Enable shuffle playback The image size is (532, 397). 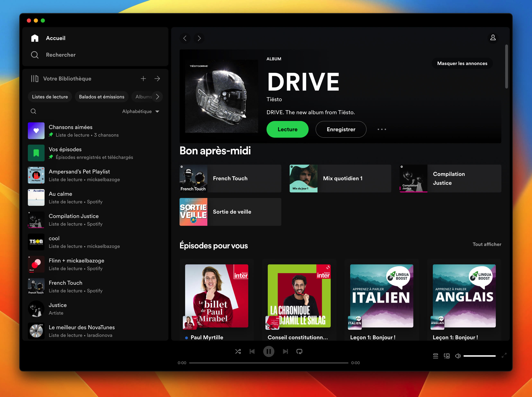pos(238,351)
